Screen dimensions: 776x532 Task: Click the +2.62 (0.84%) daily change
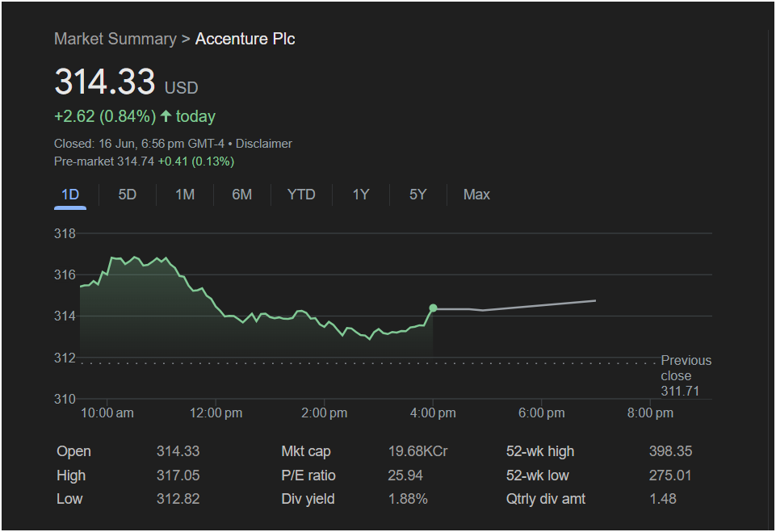[x=105, y=116]
